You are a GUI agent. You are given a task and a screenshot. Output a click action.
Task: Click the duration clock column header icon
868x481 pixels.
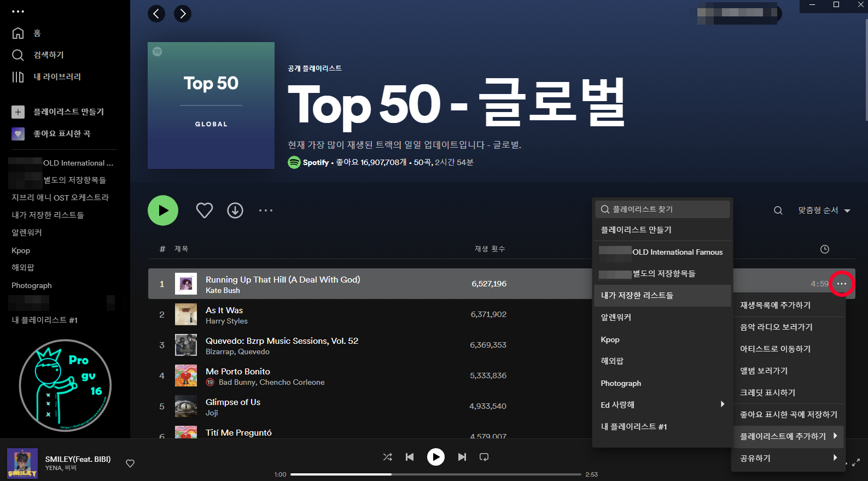[x=825, y=249]
